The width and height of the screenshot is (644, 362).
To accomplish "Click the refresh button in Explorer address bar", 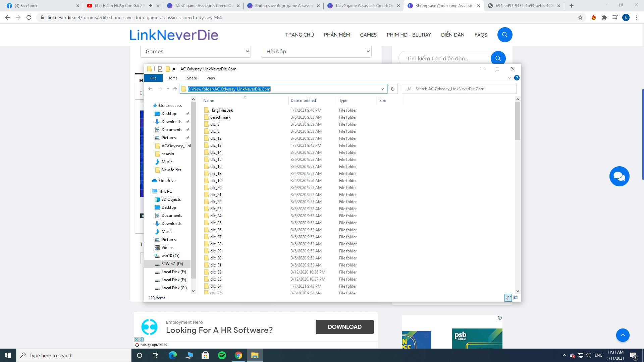I will click(393, 88).
